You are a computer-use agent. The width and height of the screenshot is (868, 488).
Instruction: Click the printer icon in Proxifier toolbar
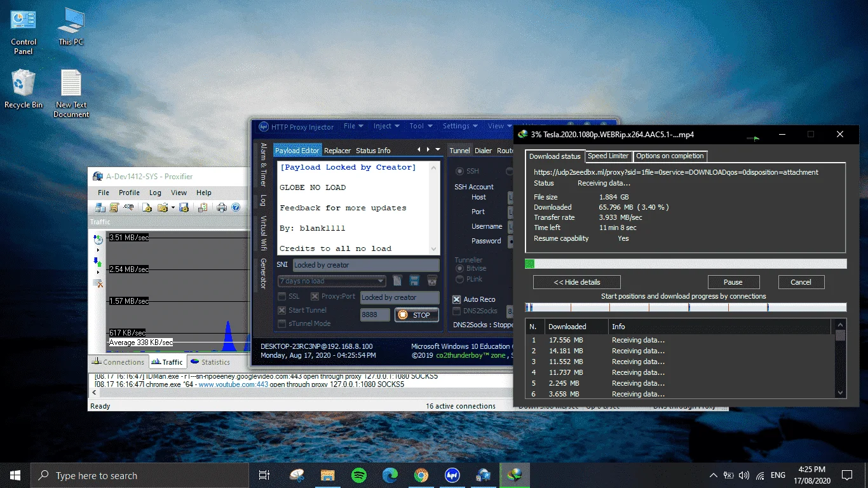pyautogui.click(x=222, y=207)
